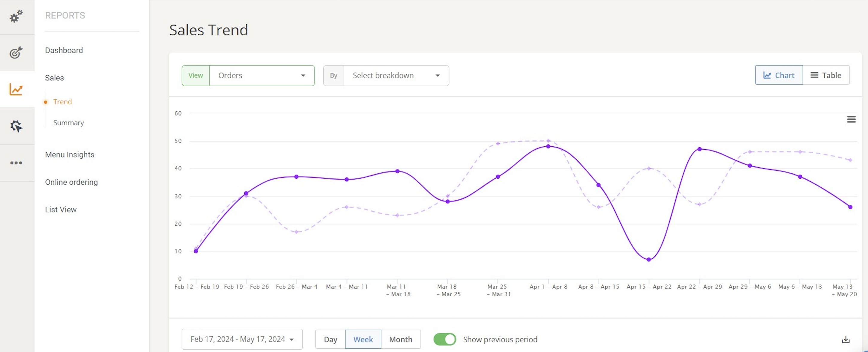Switch to Chart view

(x=779, y=75)
